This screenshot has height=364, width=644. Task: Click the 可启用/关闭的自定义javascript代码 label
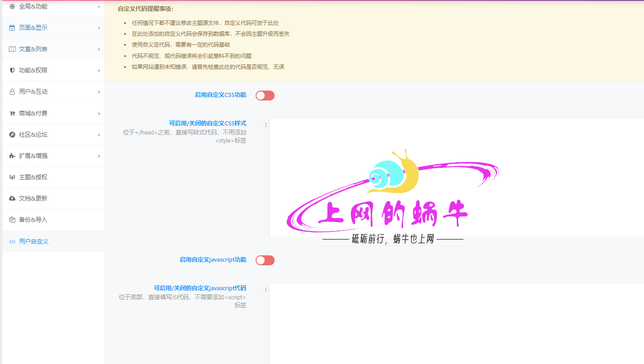(200, 288)
